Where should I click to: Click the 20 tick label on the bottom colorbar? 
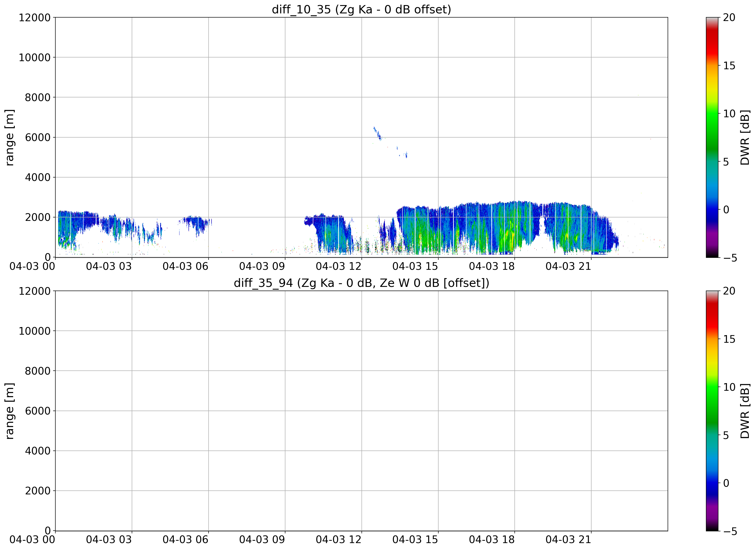[729, 291]
